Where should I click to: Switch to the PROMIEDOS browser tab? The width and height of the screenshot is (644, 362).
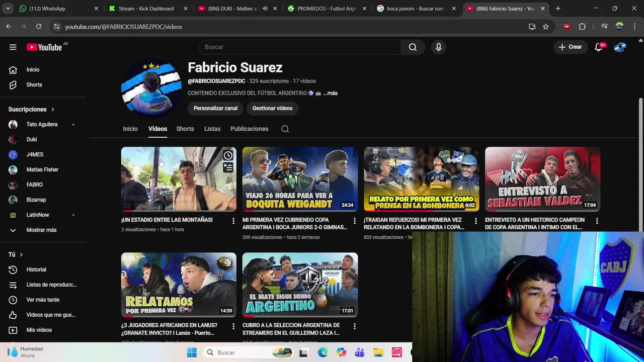(x=326, y=9)
